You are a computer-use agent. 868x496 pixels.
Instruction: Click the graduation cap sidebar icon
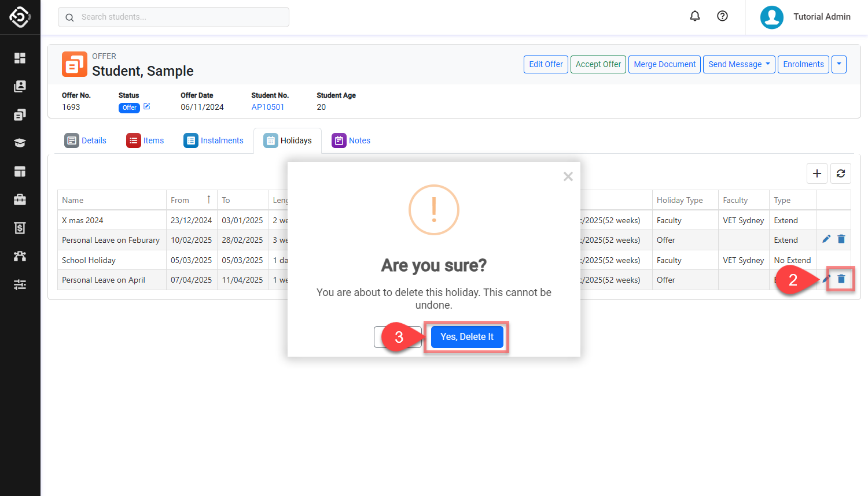(x=20, y=143)
